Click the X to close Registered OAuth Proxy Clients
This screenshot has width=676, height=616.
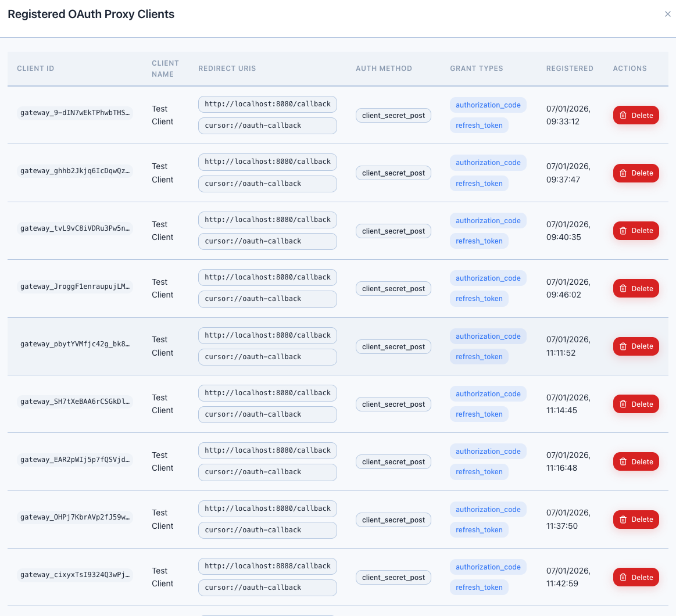click(668, 14)
